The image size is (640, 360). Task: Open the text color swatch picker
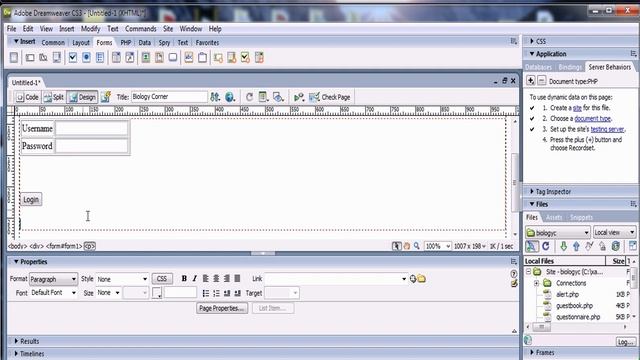[x=157, y=293]
